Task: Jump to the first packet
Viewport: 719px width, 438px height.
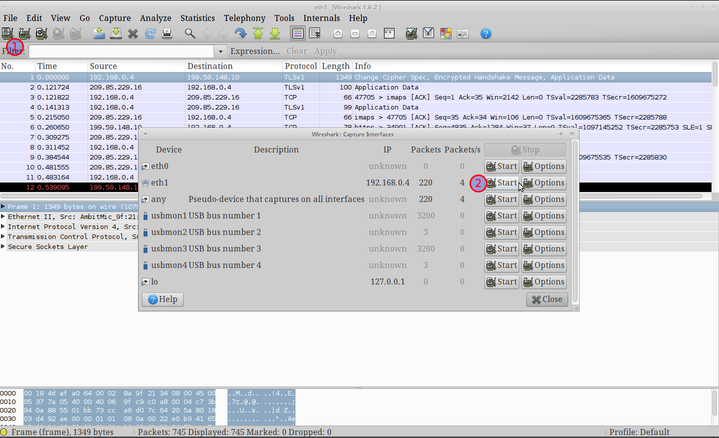Action: (x=258, y=33)
